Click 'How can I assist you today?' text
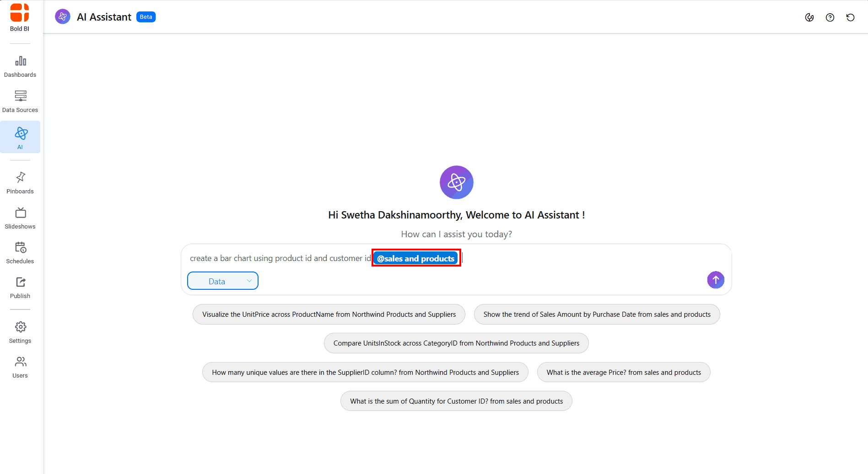This screenshot has width=868, height=474. [x=456, y=234]
